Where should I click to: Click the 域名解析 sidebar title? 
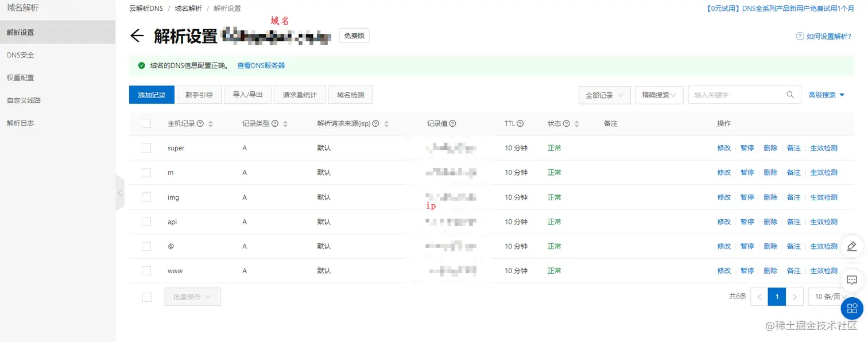coord(23,8)
